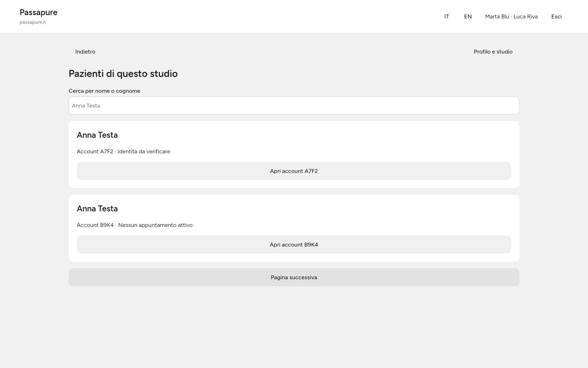Switch language to EN

coord(468,16)
